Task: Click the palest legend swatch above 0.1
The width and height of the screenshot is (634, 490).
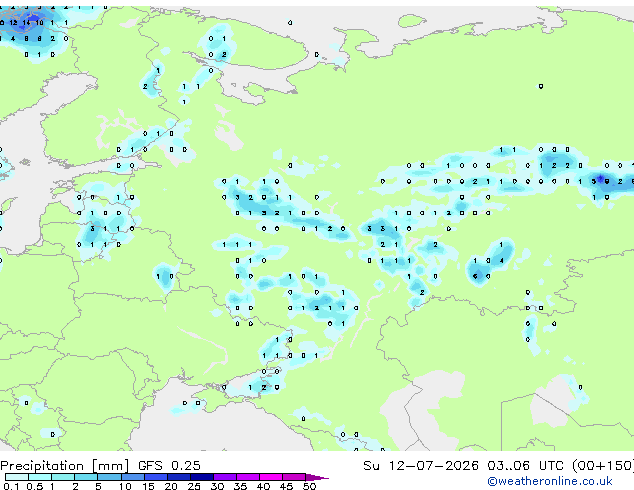Action: [17, 477]
